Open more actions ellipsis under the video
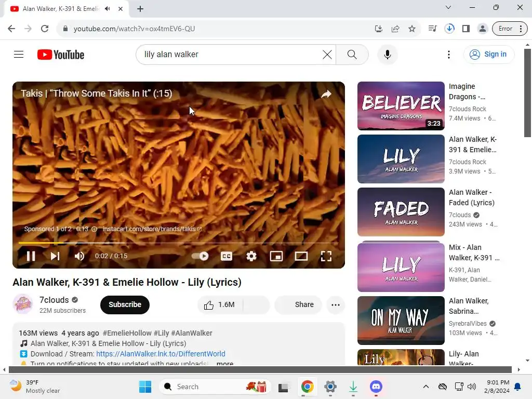This screenshot has width=532, height=399. coord(336,304)
